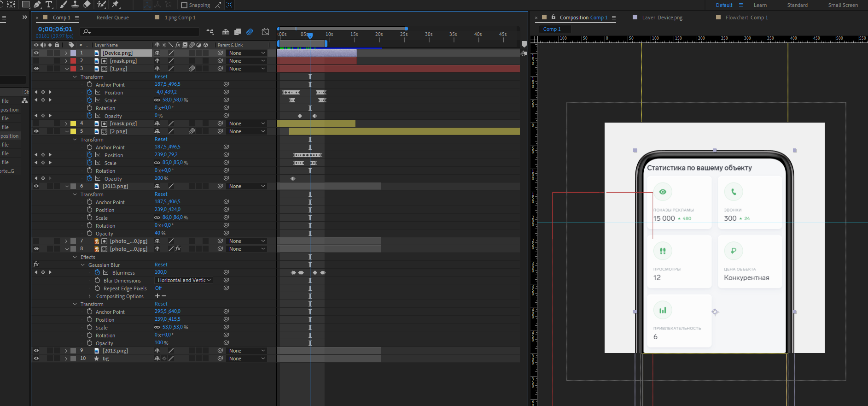
Task: Select the Roto Brush tool
Action: (101, 5)
